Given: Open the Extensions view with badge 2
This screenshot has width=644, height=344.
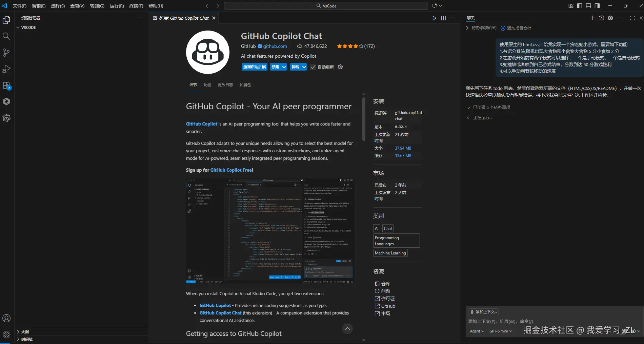Looking at the screenshot, I should pyautogui.click(x=6, y=85).
